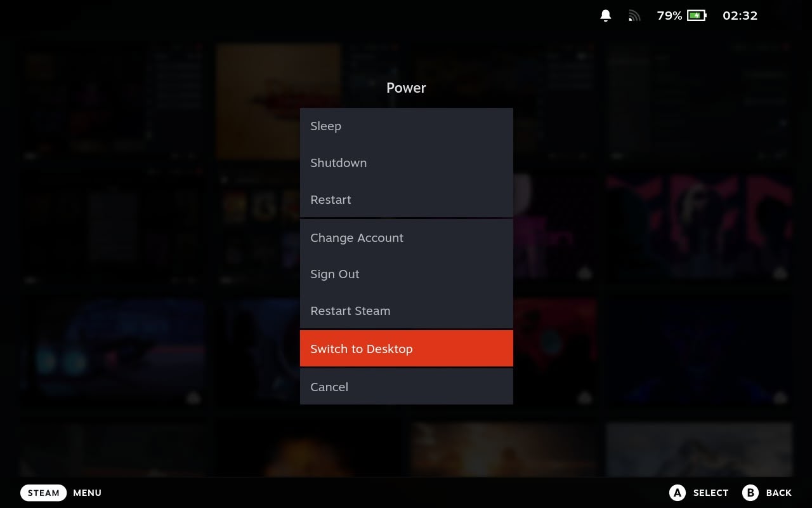Screen dimensions: 812x508
Task: Click the 02:32 clock
Action: tap(740, 16)
